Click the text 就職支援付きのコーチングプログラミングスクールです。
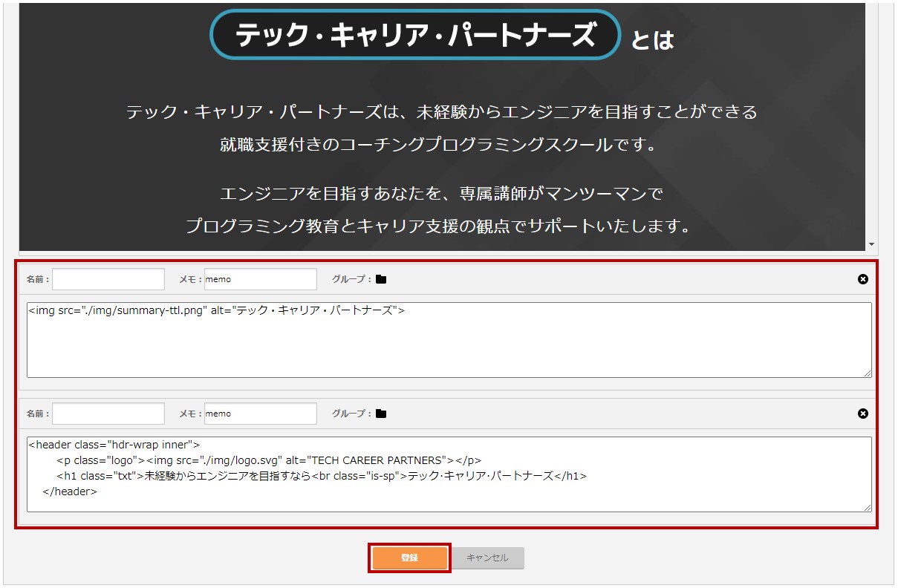Screen dimensions: 898x588 coord(440,144)
